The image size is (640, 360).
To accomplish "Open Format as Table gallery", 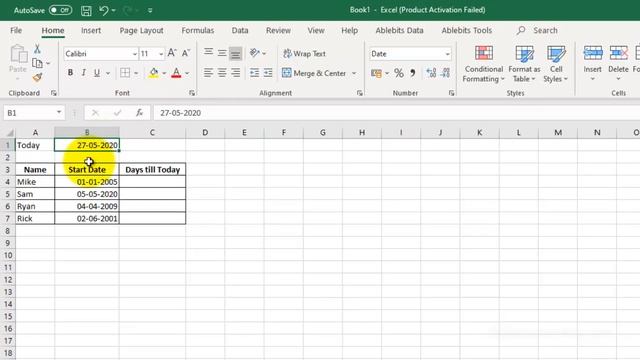I will coord(524,64).
